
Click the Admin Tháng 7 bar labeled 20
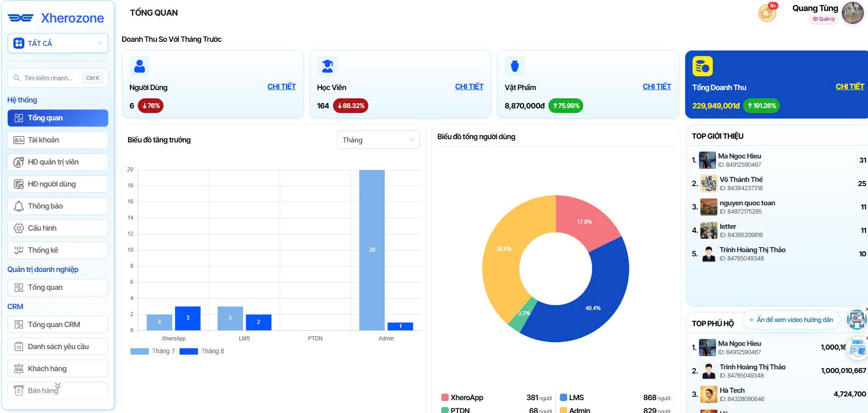click(372, 250)
